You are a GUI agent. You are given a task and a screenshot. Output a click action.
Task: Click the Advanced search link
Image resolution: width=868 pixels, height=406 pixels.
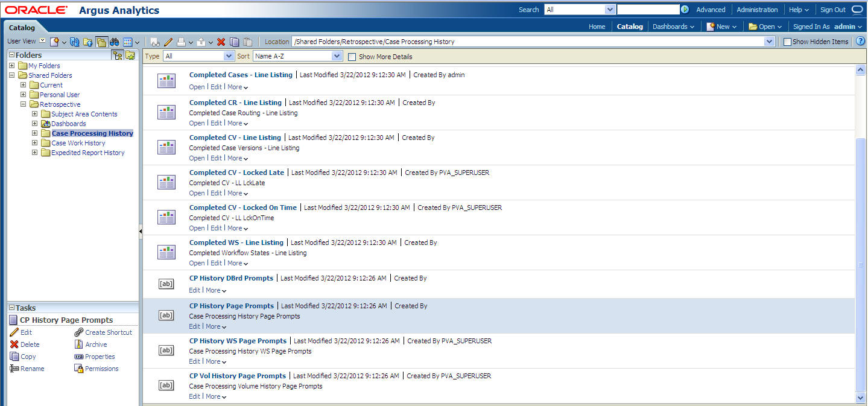point(711,10)
